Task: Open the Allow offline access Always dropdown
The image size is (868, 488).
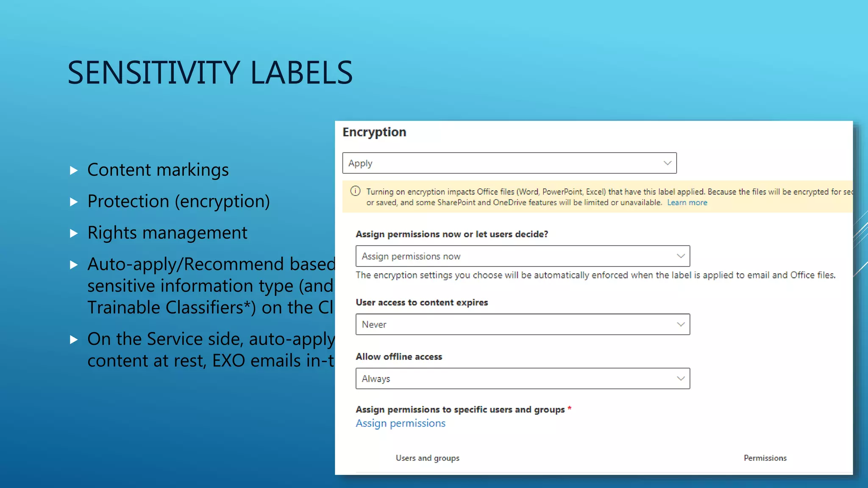Action: [523, 379]
